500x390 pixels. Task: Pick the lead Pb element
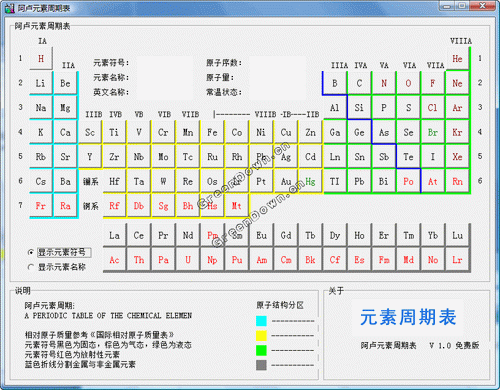(359, 181)
